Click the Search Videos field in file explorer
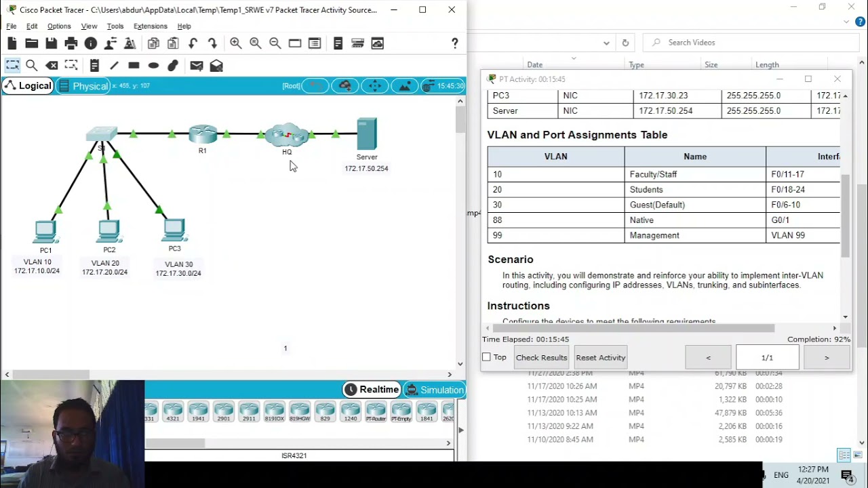Viewport: 868px width, 488px height. pos(749,43)
